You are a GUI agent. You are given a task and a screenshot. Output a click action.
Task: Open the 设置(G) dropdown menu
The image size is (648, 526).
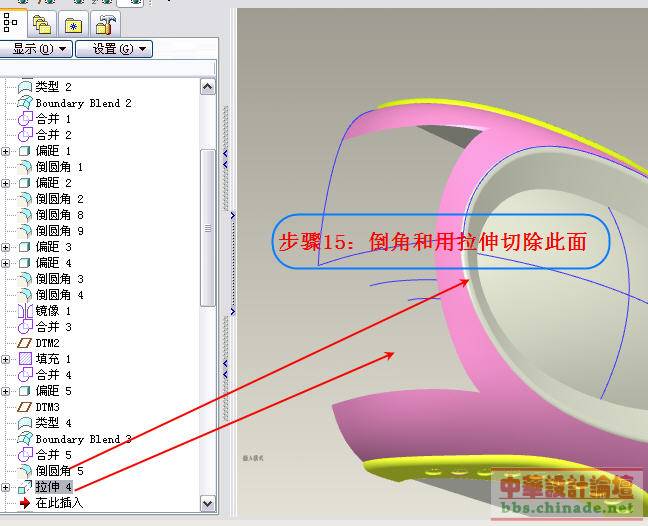pyautogui.click(x=114, y=49)
